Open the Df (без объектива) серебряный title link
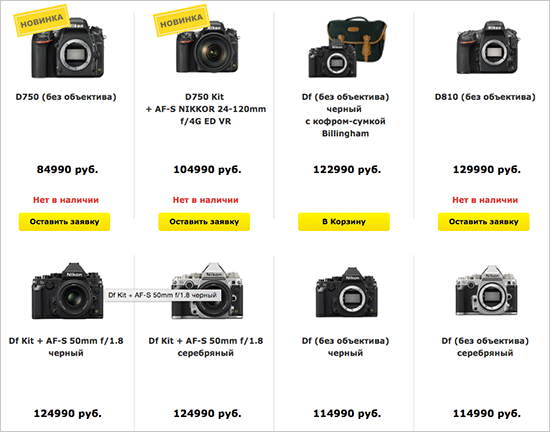The width and height of the screenshot is (550, 432). [485, 347]
